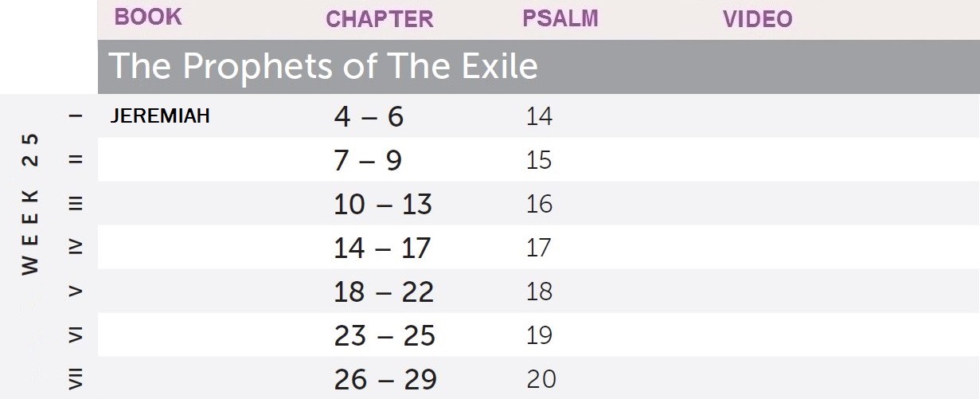The image size is (980, 399).
Task: Open Psalm 19 entry
Action: click(539, 336)
